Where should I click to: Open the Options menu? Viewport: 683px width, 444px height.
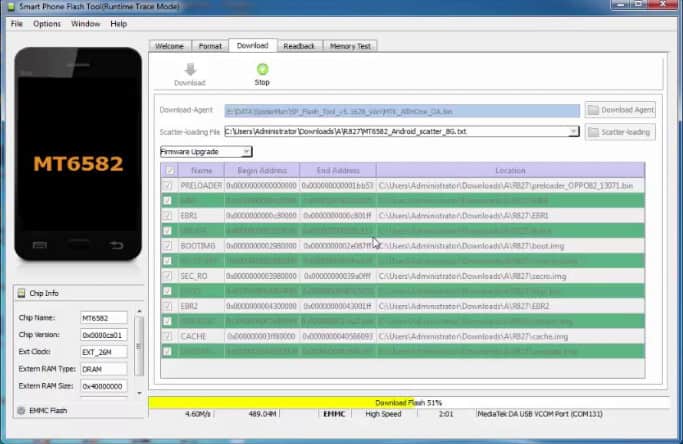point(47,24)
